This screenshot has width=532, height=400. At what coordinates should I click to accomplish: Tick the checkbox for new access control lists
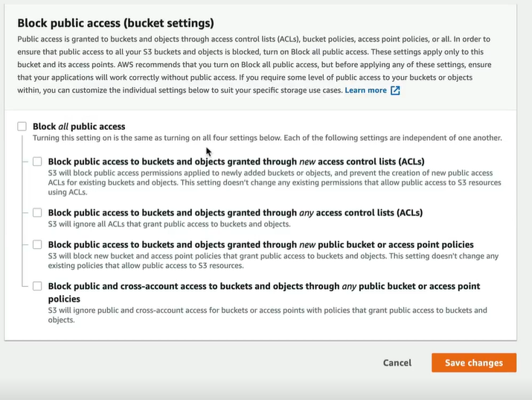coord(37,162)
